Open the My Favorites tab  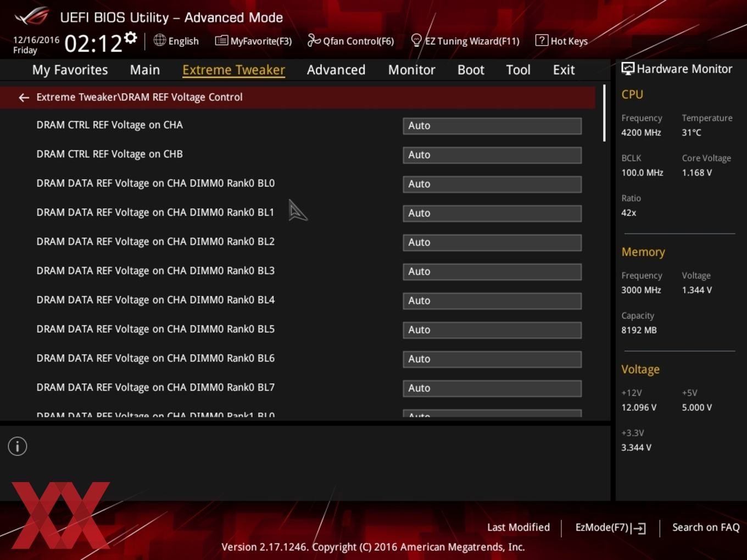click(70, 70)
